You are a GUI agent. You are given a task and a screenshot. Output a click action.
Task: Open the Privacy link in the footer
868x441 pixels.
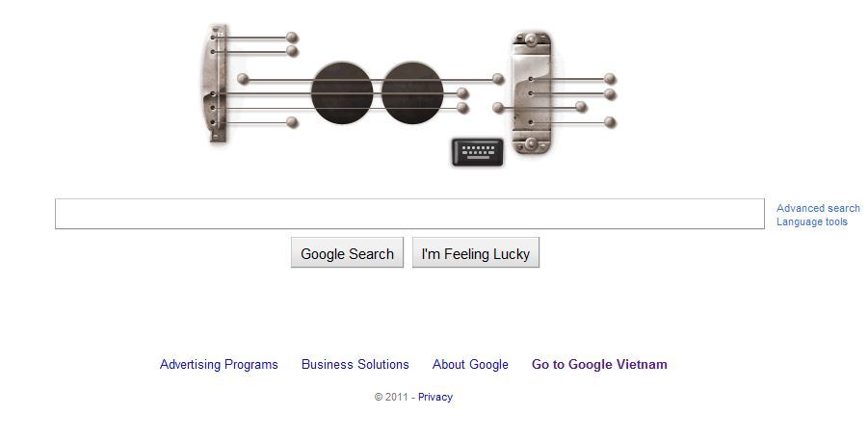click(x=435, y=397)
